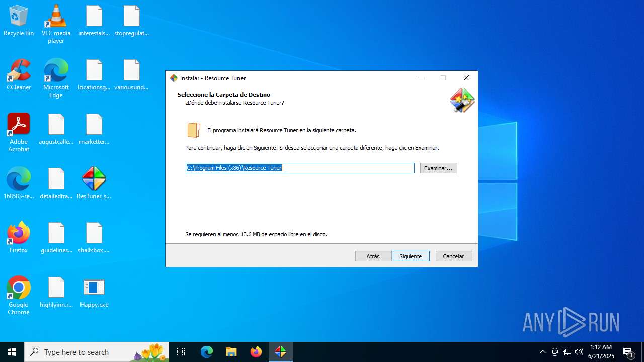This screenshot has width=644, height=362.
Task: Open File Explorer from taskbar
Action: coord(231,352)
